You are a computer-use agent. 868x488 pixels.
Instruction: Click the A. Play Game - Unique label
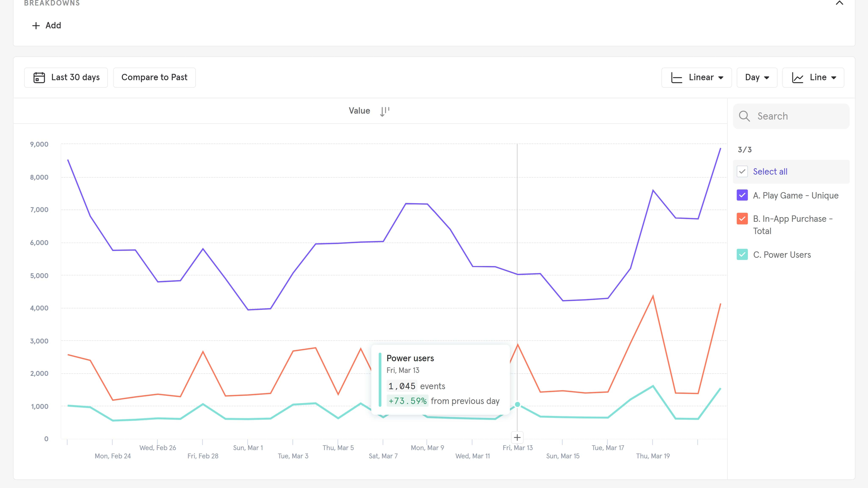coord(796,196)
